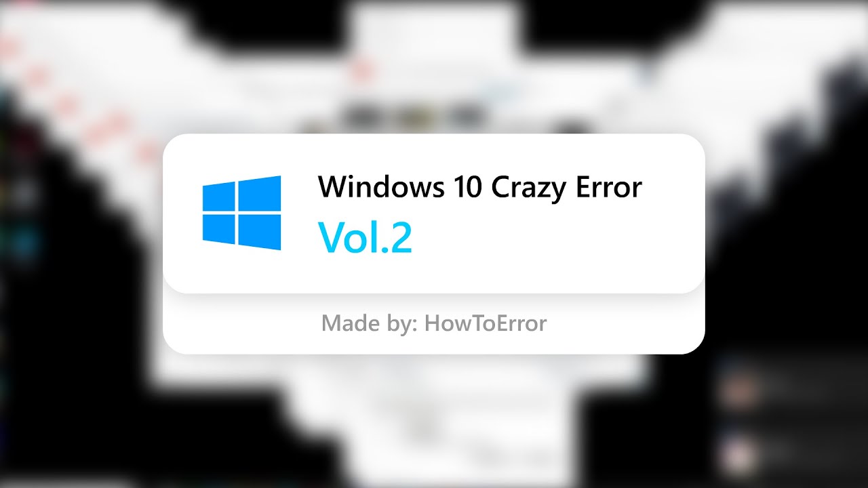Click the top-left pane of Windows logo
Screen dimensions: 868x488
(219, 197)
